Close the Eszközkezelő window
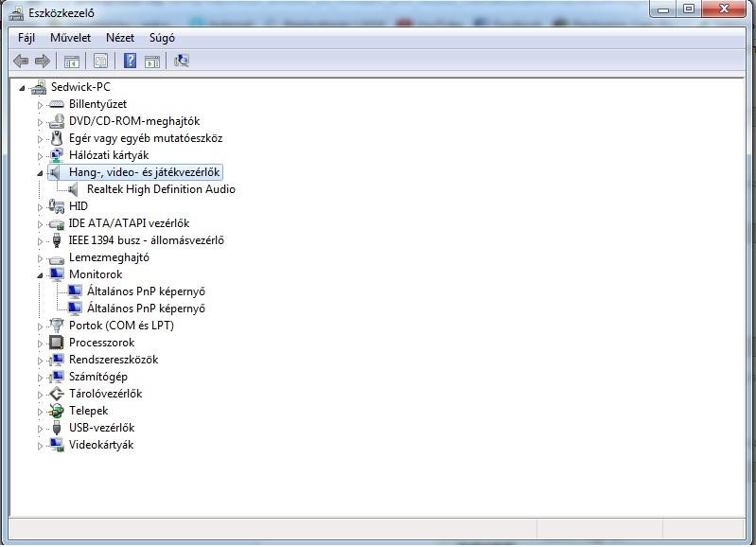 pyautogui.click(x=724, y=9)
